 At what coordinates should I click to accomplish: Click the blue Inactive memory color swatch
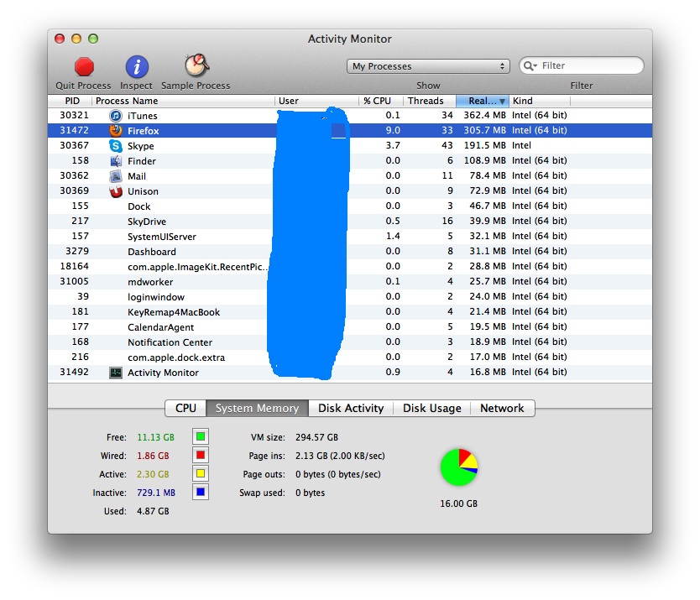tap(201, 492)
